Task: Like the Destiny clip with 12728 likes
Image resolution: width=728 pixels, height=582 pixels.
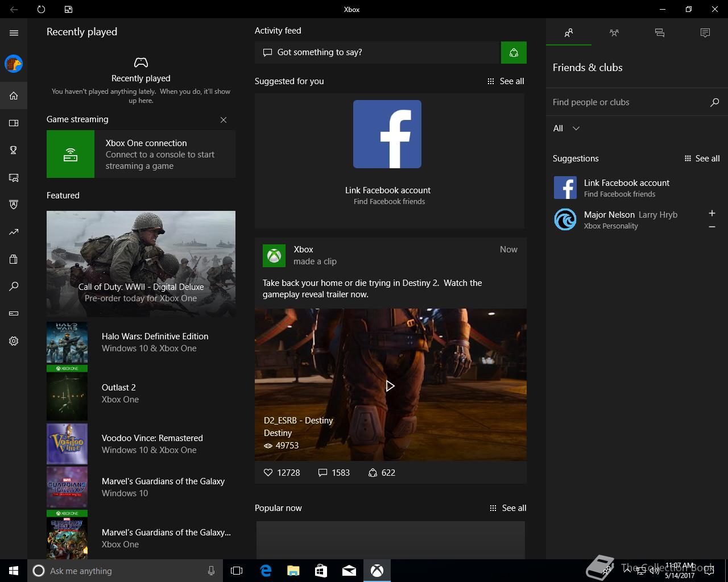Action: [282, 473]
